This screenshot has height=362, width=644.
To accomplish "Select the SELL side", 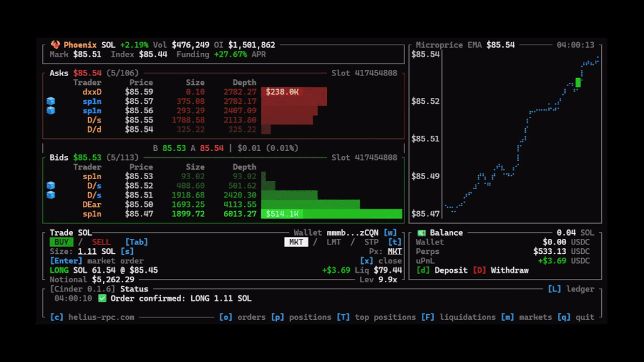I will [x=101, y=242].
